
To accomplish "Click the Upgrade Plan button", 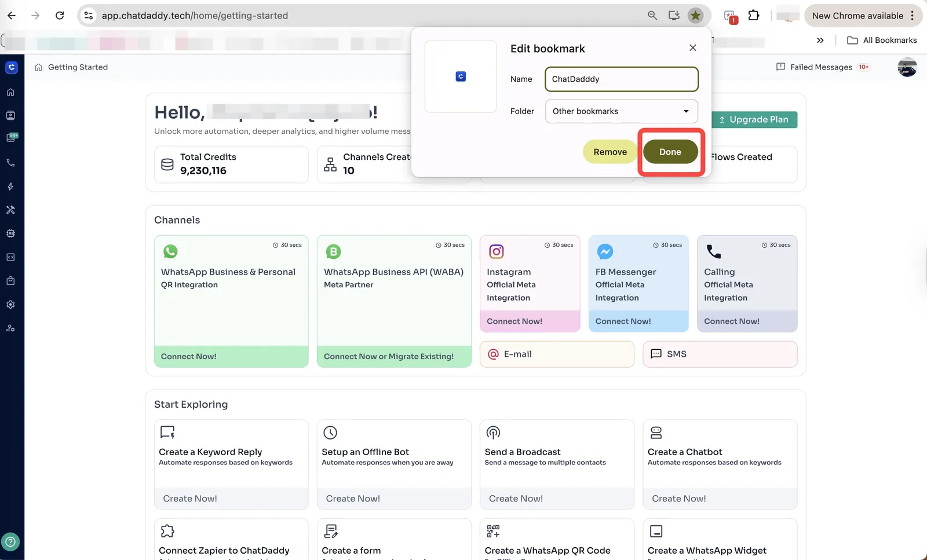I will coord(754,120).
